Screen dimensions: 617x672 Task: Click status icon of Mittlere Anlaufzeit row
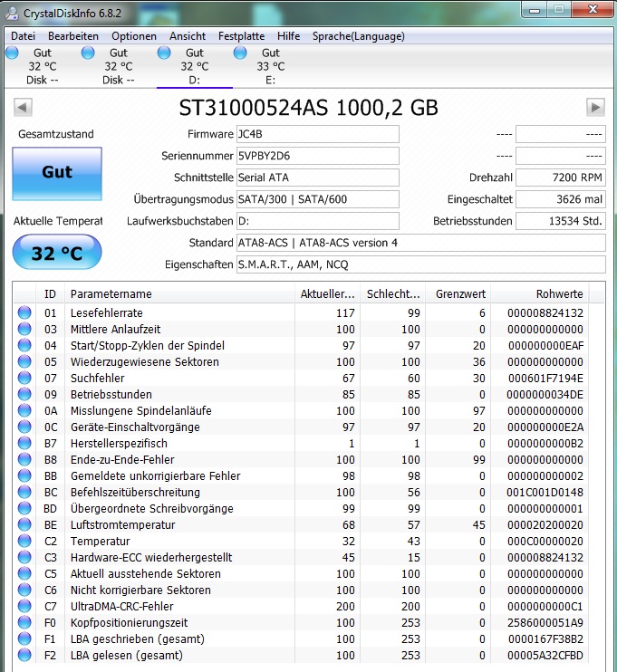click(24, 329)
